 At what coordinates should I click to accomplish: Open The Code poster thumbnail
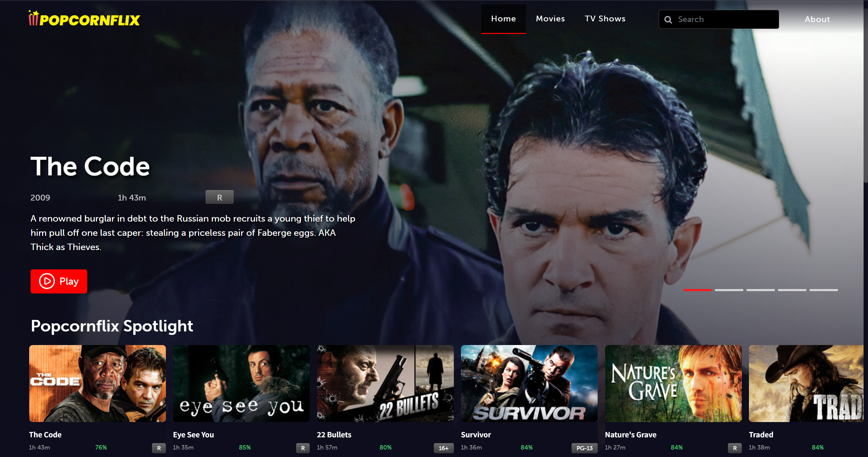coord(97,383)
